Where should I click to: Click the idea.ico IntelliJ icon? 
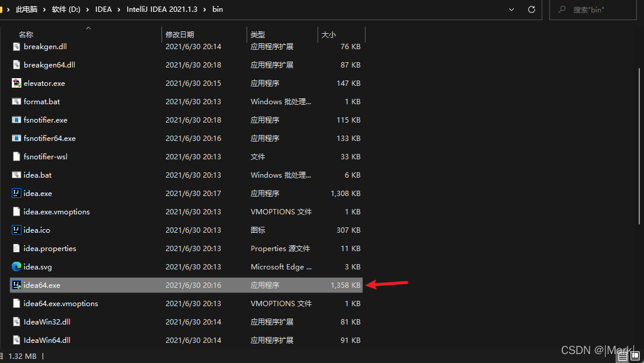point(16,230)
